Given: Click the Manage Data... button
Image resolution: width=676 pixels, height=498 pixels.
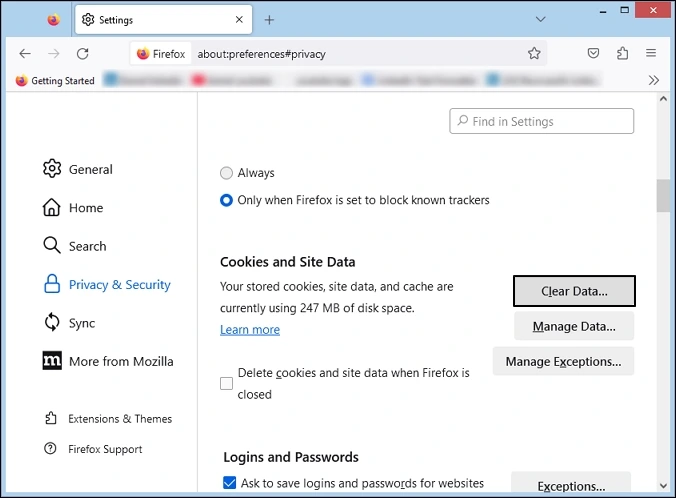Looking at the screenshot, I should [574, 326].
